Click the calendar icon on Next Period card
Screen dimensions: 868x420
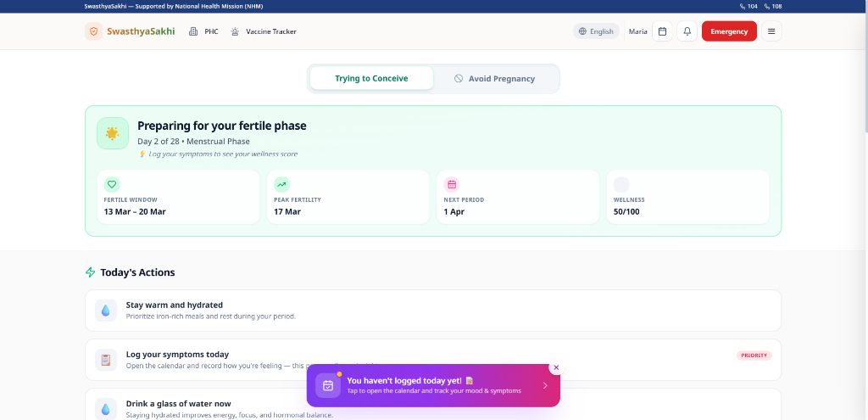452,184
